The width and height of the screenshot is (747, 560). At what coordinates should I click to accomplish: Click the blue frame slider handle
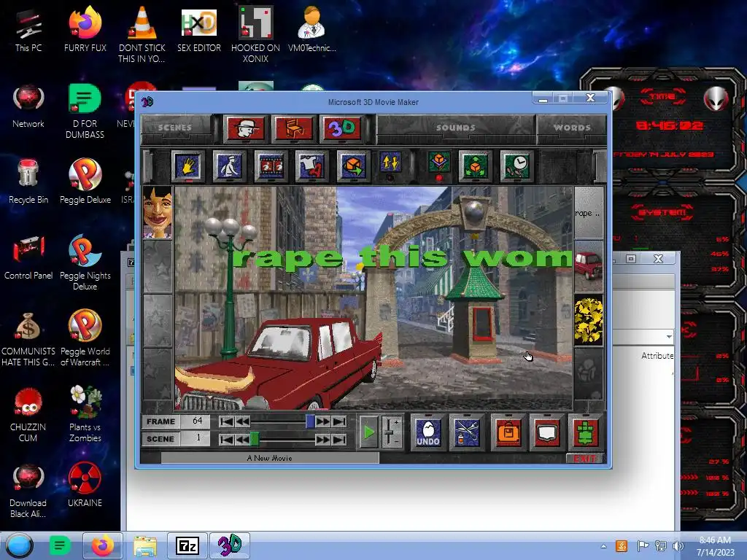[x=310, y=421]
